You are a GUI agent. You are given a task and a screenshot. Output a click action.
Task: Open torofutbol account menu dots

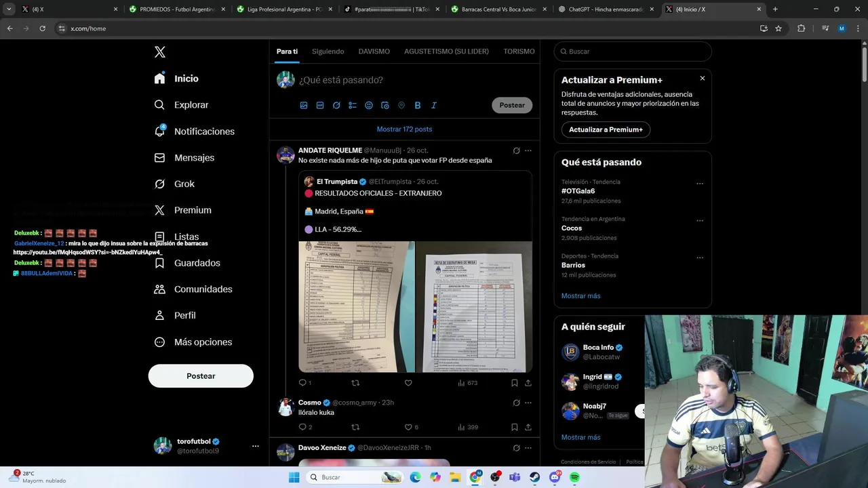pyautogui.click(x=256, y=446)
